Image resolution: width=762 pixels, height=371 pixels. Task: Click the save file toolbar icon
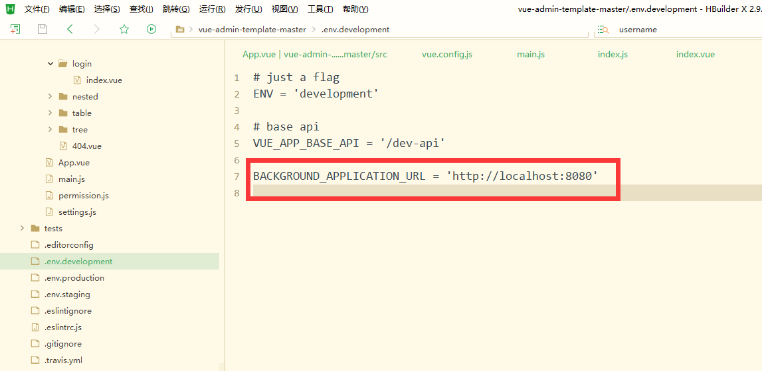point(43,29)
